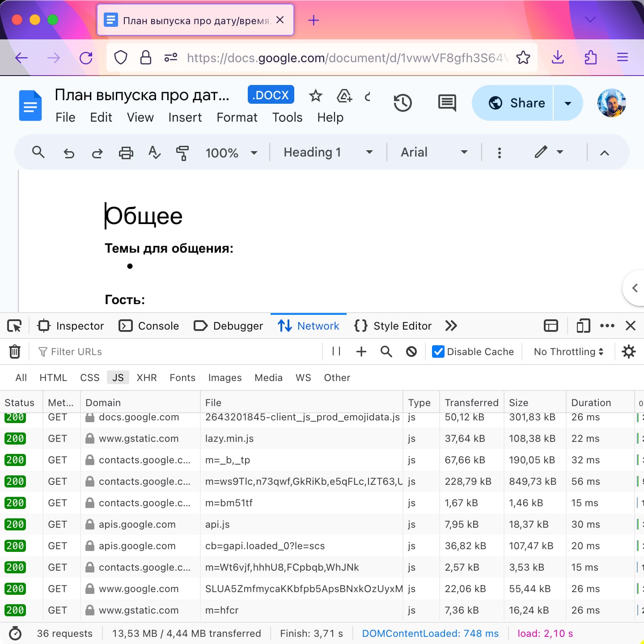Undo the last change in the document

(69, 153)
